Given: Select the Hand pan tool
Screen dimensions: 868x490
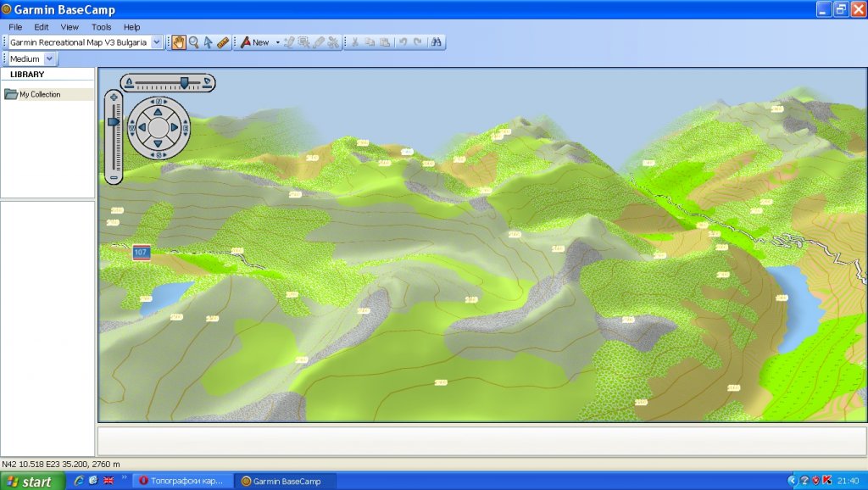Looking at the screenshot, I should pyautogui.click(x=178, y=42).
